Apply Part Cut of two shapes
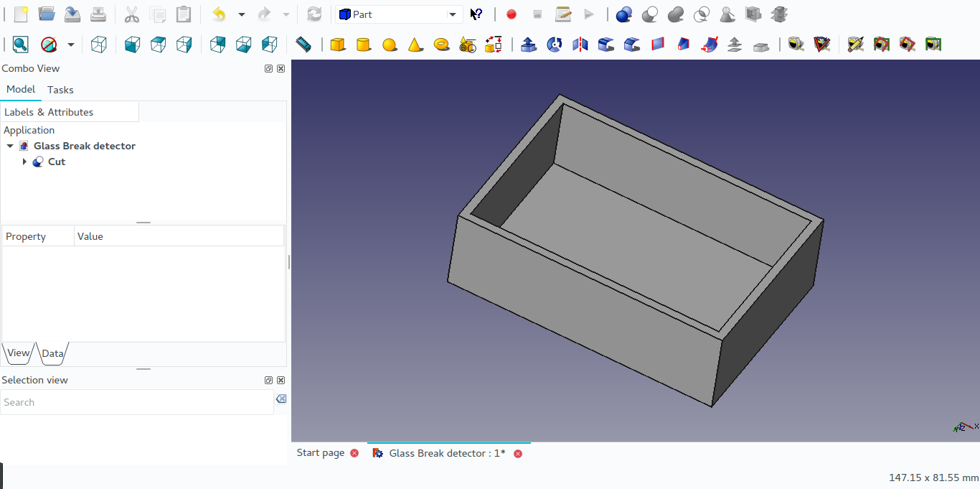This screenshot has width=980, height=489. tap(650, 14)
